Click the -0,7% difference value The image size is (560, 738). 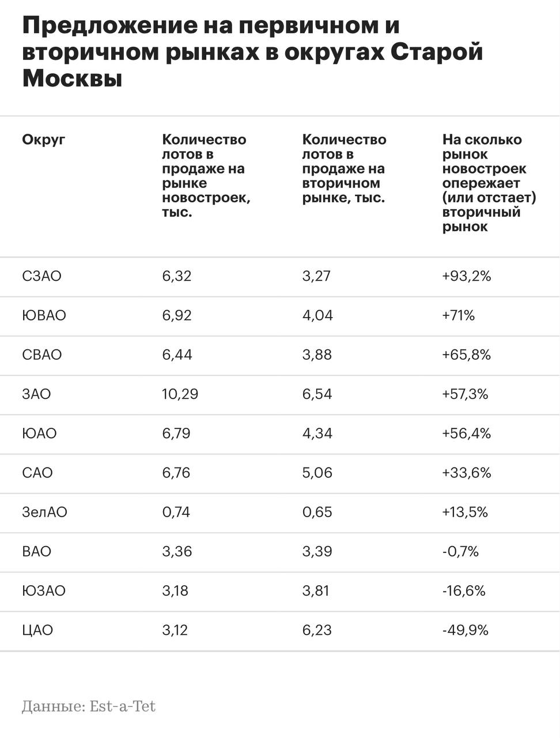tap(460, 551)
